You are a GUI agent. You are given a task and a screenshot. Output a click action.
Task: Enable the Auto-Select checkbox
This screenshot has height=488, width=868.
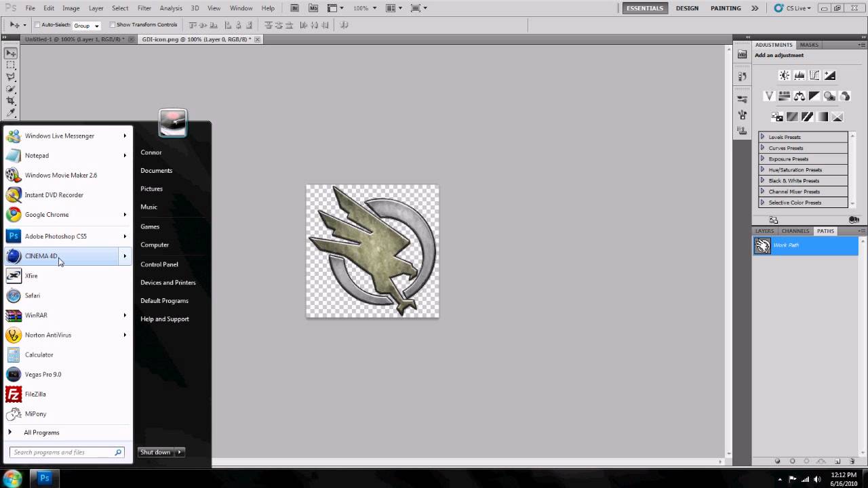tap(37, 25)
